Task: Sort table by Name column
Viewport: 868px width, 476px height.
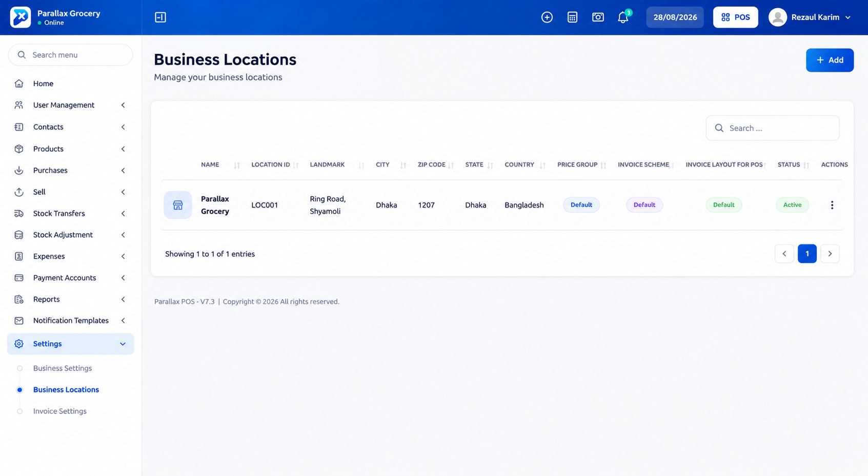Action: click(x=220, y=165)
